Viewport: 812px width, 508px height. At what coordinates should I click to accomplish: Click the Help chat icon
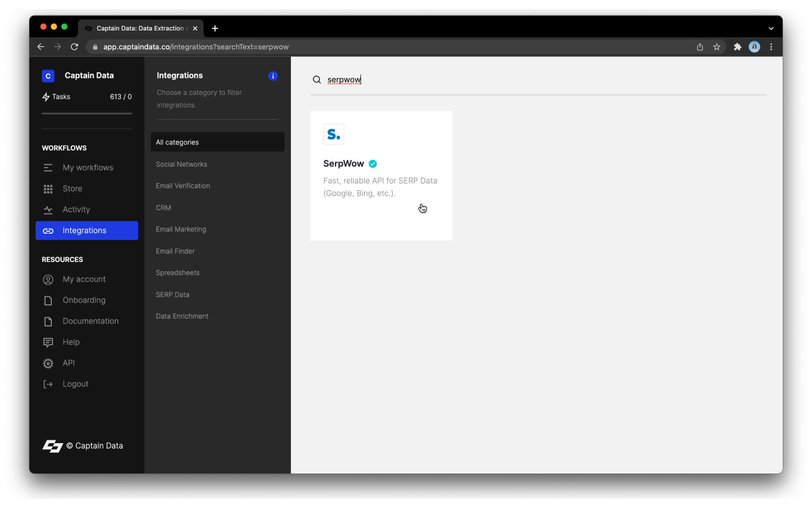click(x=48, y=342)
